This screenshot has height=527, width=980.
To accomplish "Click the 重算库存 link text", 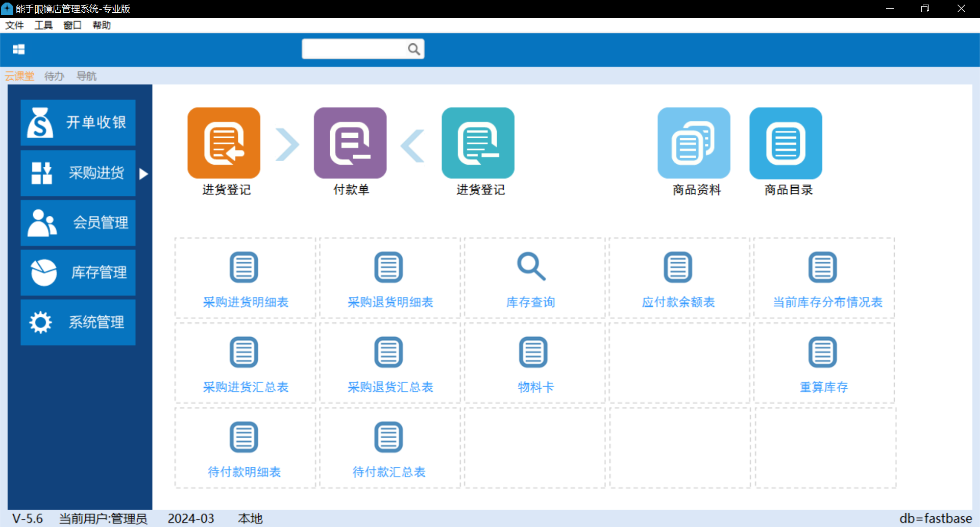I will tap(824, 387).
